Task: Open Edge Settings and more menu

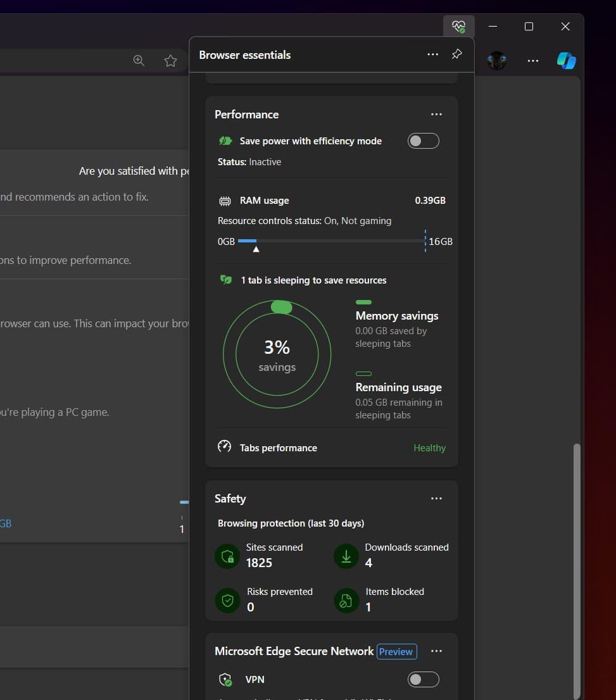Action: 533,61
